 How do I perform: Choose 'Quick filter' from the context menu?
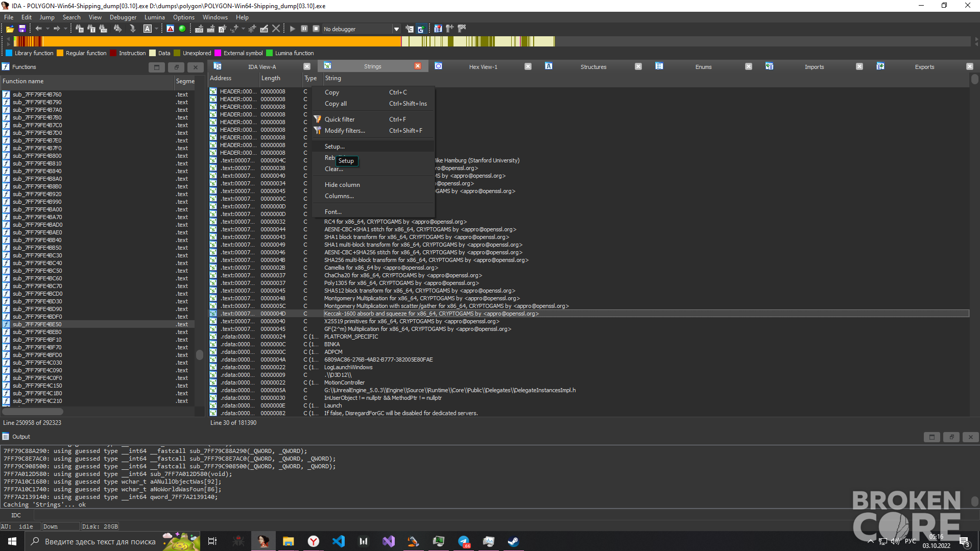click(340, 119)
